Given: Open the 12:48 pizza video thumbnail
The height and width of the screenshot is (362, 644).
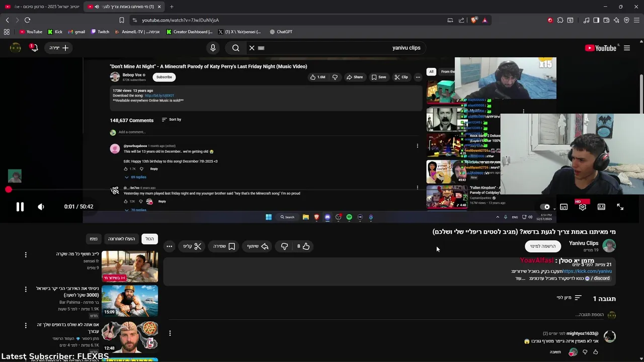Looking at the screenshot, I should coord(130,337).
